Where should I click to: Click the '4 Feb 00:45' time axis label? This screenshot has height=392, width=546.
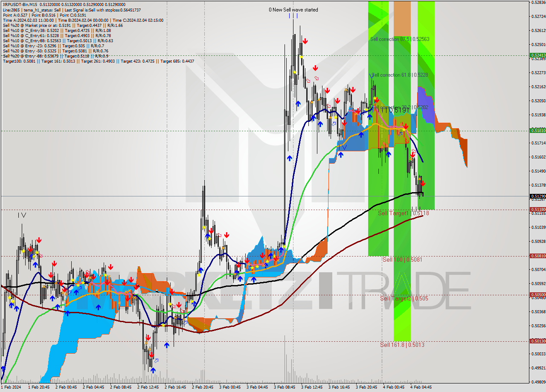pyautogui.click(x=393, y=387)
